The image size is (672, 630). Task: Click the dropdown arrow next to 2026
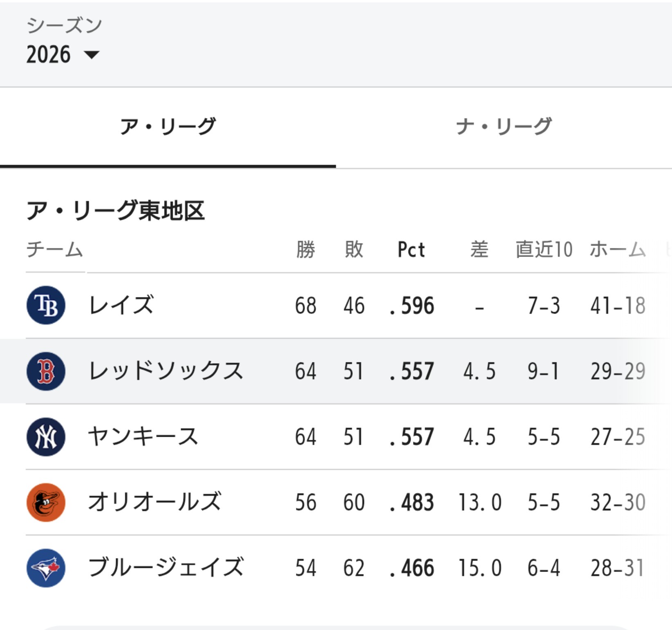[92, 55]
